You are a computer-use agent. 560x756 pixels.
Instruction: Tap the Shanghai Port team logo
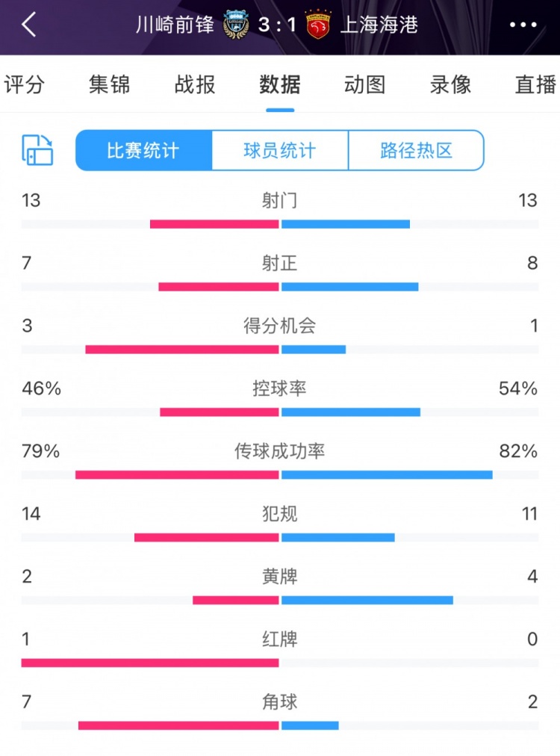pos(317,25)
